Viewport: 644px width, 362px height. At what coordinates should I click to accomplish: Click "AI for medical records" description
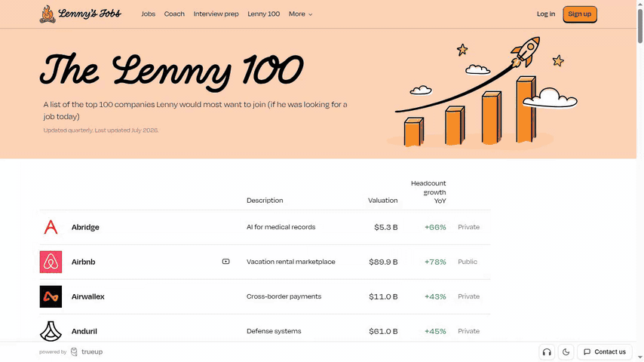(x=281, y=227)
